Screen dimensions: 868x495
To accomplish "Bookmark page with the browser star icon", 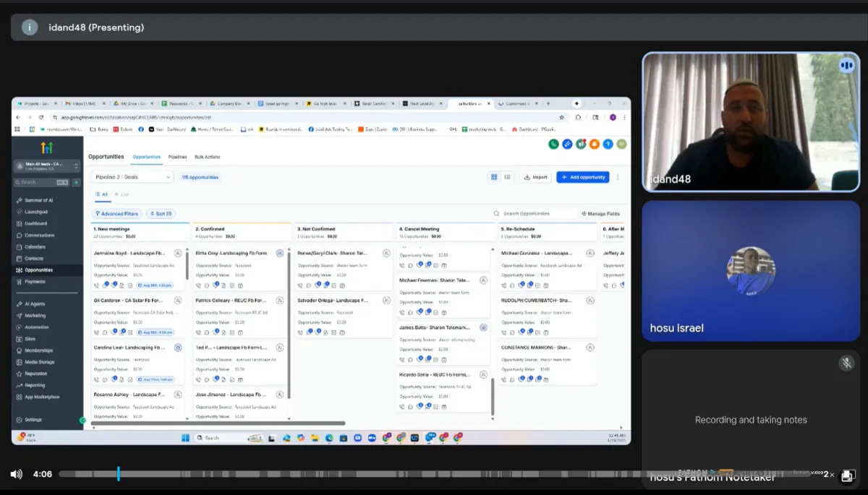I will [561, 117].
